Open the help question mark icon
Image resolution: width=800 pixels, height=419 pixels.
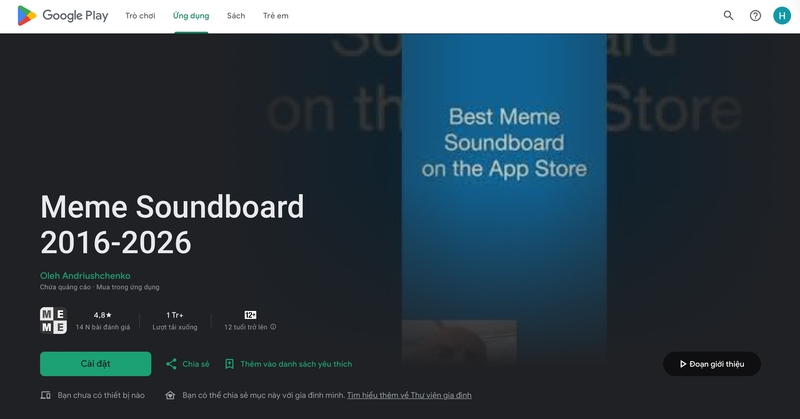point(755,16)
